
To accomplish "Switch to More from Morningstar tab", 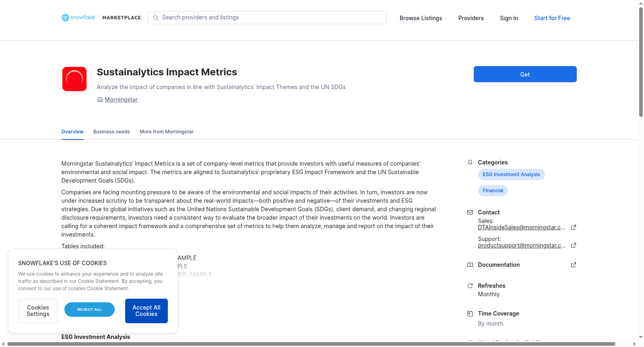I will click(x=167, y=132).
